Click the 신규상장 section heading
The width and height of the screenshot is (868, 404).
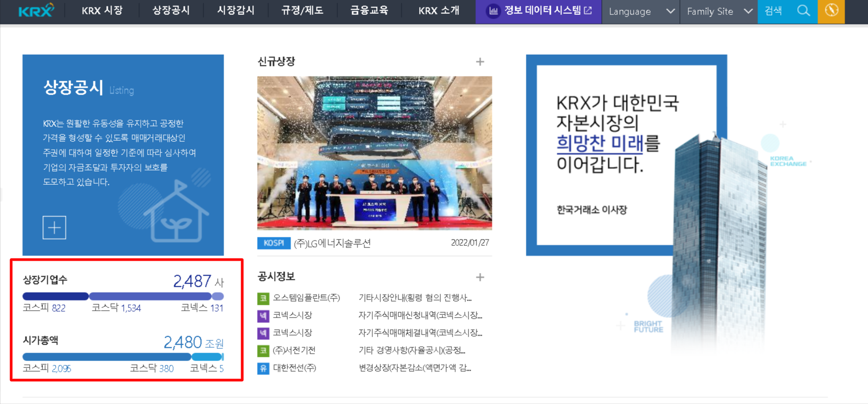point(276,62)
